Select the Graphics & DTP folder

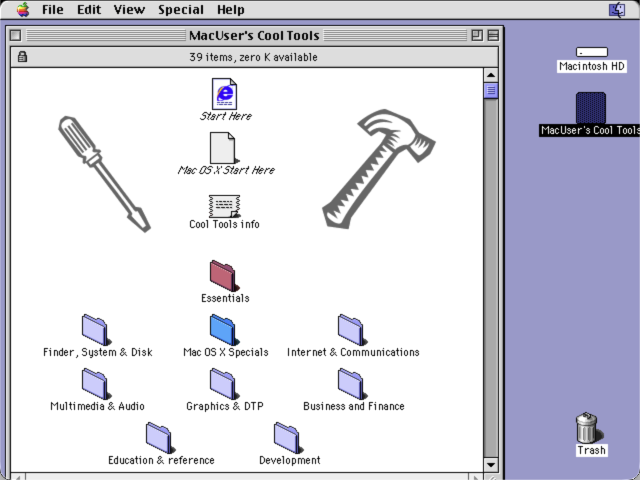pos(224,384)
